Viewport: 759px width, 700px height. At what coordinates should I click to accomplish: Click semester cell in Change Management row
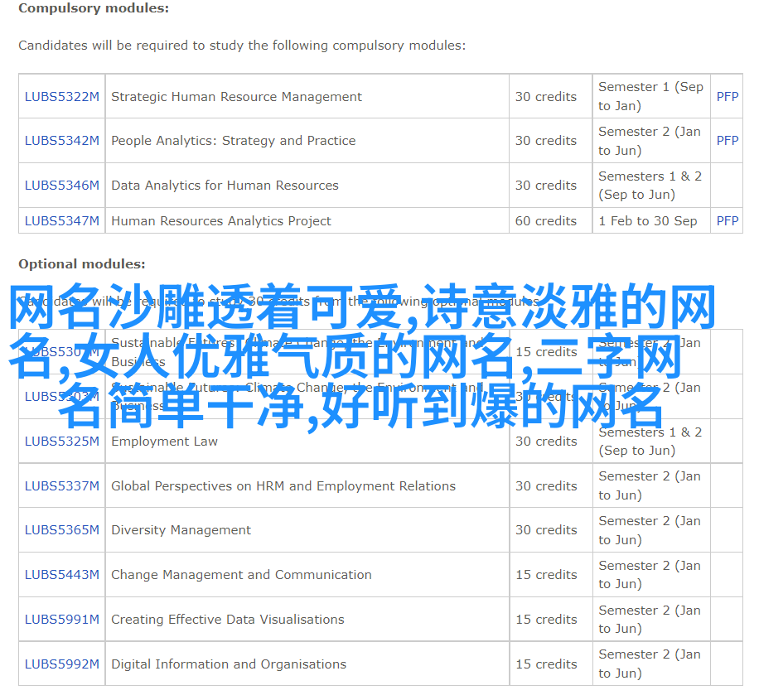point(650,575)
